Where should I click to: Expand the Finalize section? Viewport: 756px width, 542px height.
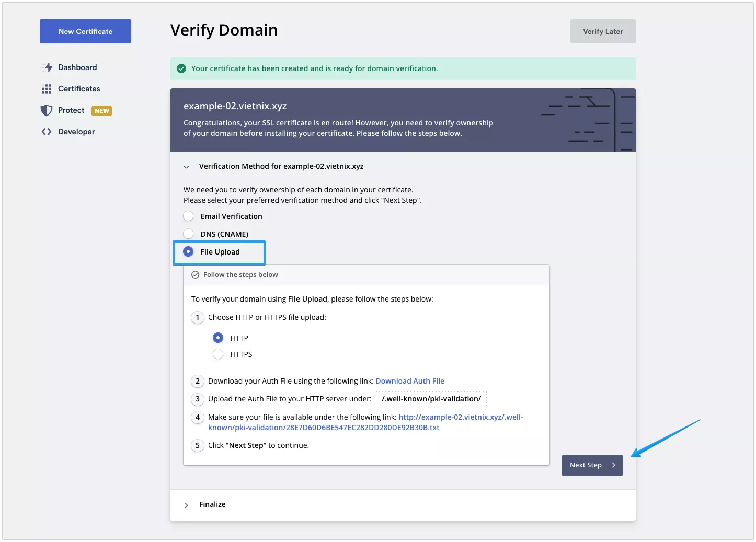(x=186, y=504)
